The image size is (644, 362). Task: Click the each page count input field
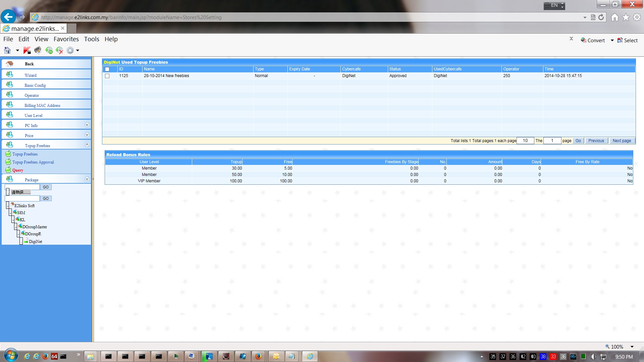(525, 141)
